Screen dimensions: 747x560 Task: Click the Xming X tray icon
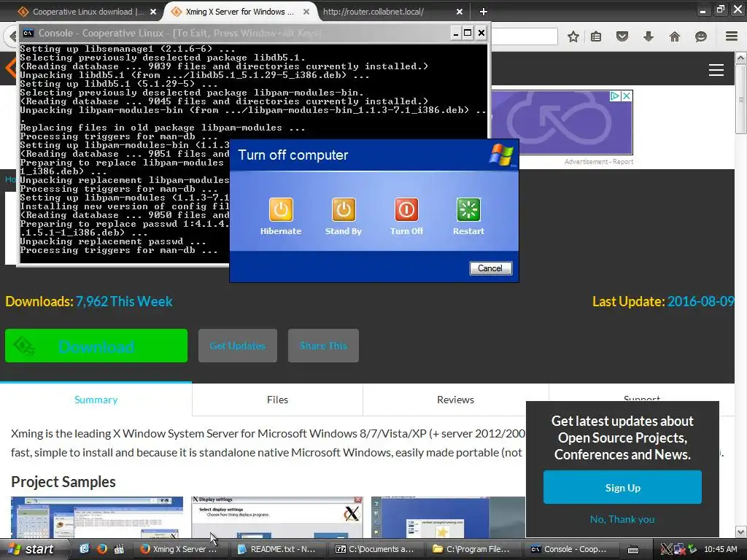tap(666, 549)
